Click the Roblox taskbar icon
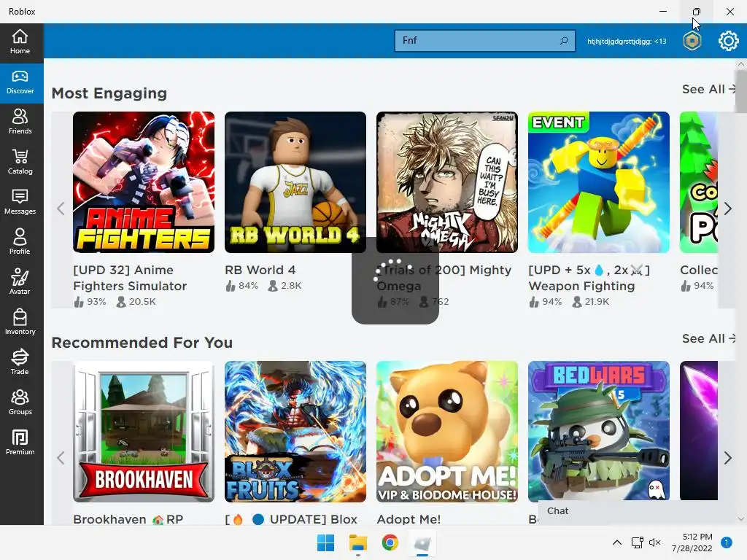The height and width of the screenshot is (560, 747). 422,542
